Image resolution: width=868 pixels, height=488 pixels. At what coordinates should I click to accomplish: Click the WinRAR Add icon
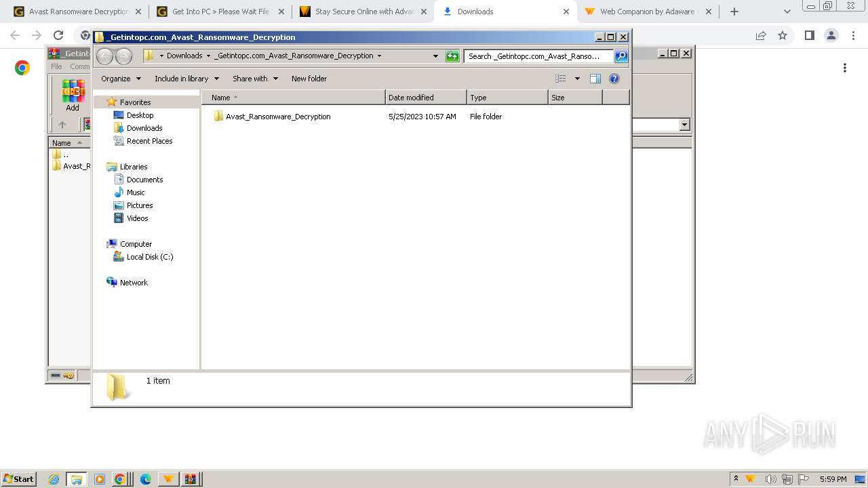[73, 95]
